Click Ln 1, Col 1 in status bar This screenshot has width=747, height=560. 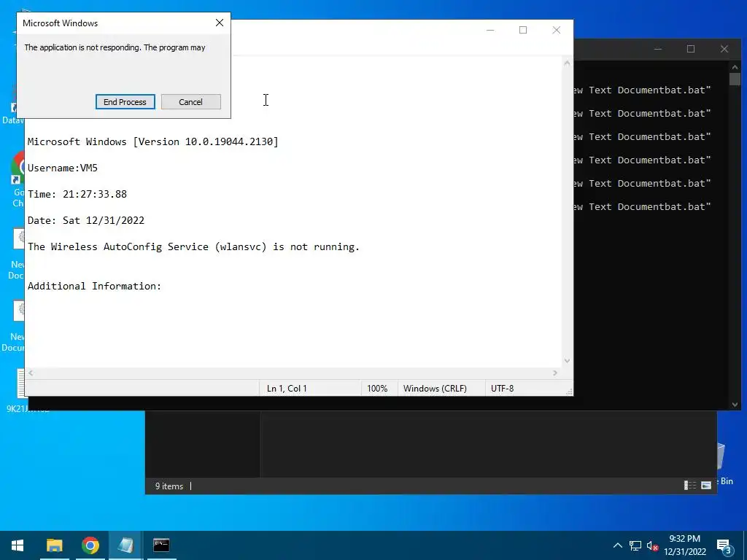(x=287, y=388)
